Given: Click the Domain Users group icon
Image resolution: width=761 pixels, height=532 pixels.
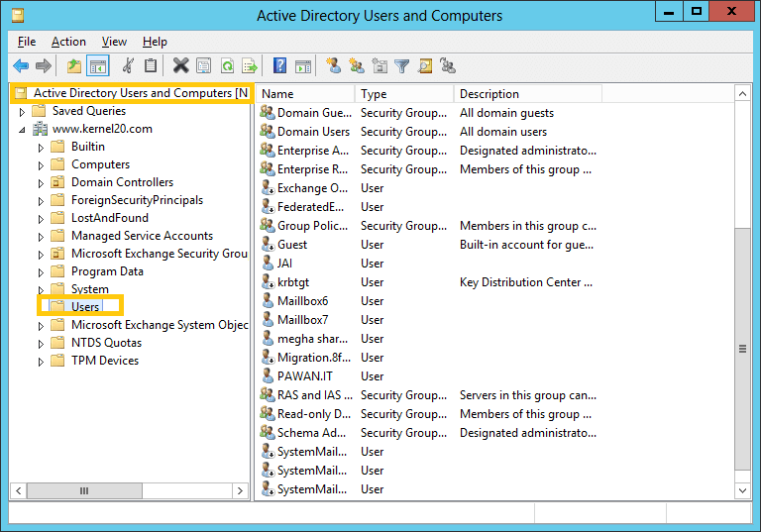Looking at the screenshot, I should click(268, 131).
